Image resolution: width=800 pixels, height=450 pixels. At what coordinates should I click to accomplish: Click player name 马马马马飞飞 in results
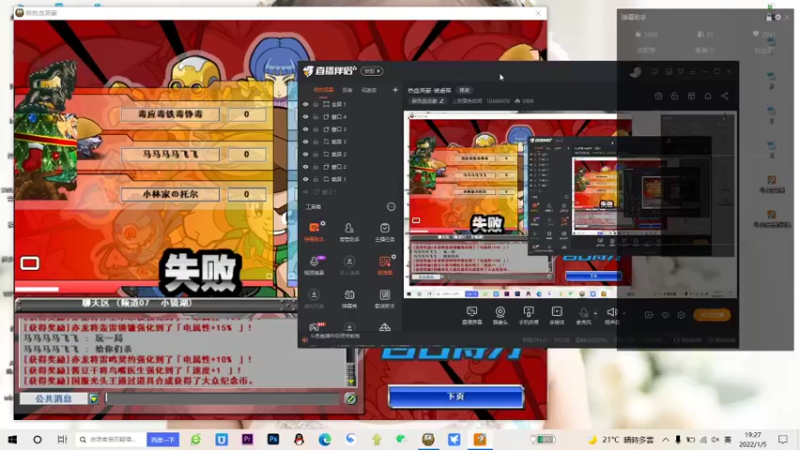point(170,154)
